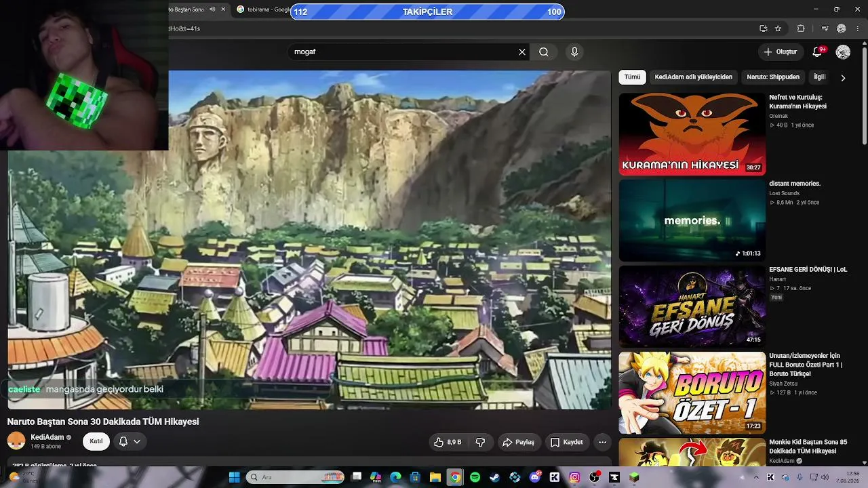Like the video with thumbs up
Image resolution: width=868 pixels, height=488 pixels.
click(x=448, y=442)
